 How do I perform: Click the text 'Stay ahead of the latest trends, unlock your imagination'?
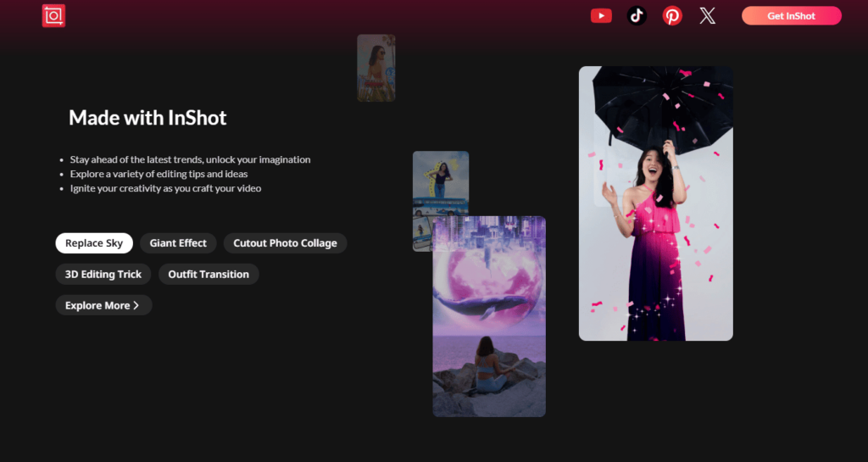pyautogui.click(x=190, y=159)
